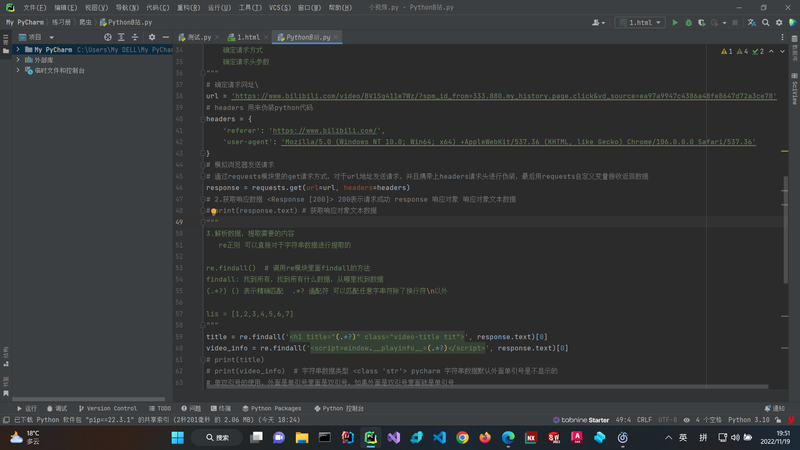The image size is (800, 450).
Task: Click the colorful plugin icon at top right
Action: pos(792,22)
